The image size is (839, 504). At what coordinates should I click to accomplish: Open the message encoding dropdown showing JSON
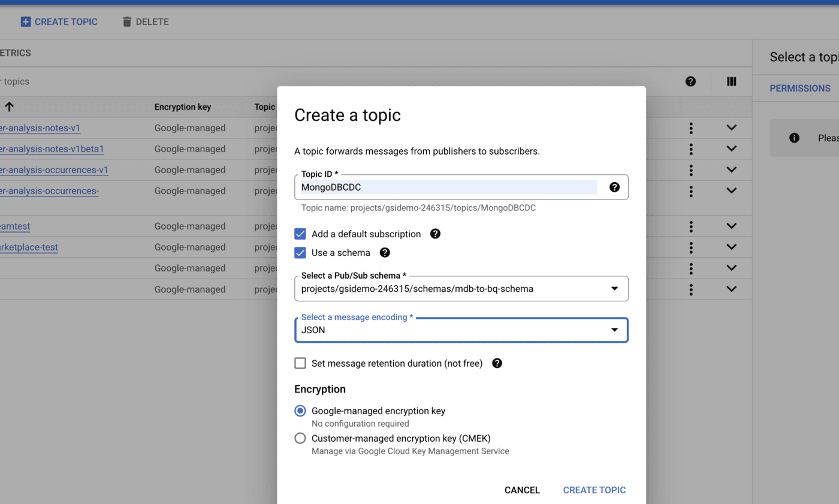pyautogui.click(x=461, y=330)
